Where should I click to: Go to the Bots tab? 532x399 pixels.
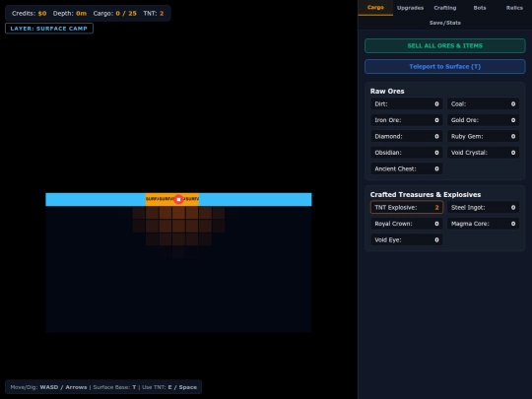480,8
